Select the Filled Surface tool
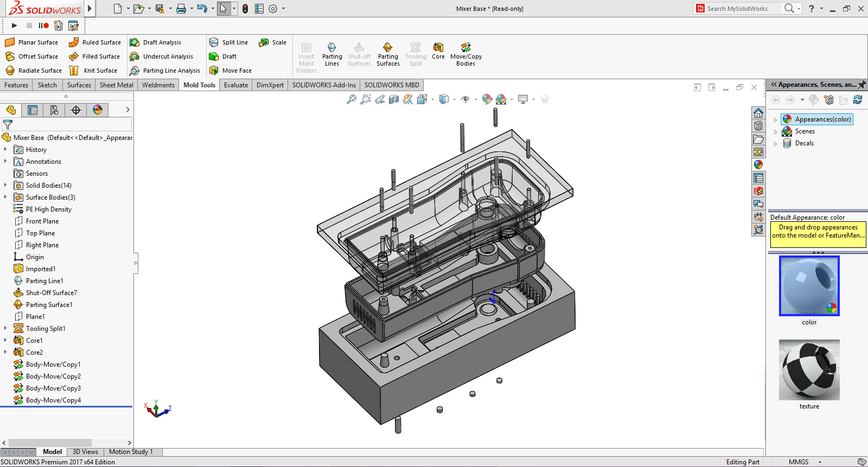The width and height of the screenshot is (868, 467). pyautogui.click(x=94, y=56)
